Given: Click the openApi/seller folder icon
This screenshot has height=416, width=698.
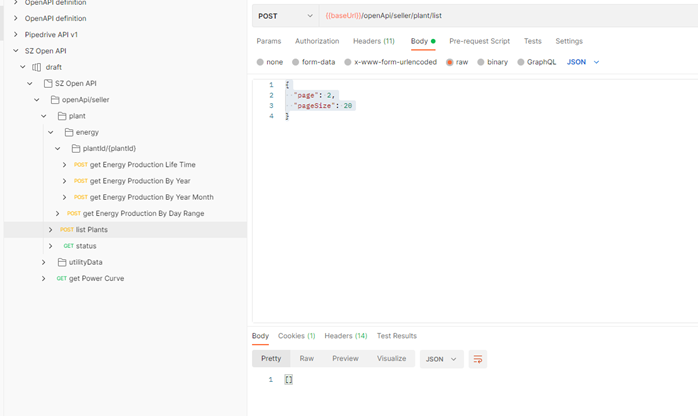Looking at the screenshot, I should point(55,100).
